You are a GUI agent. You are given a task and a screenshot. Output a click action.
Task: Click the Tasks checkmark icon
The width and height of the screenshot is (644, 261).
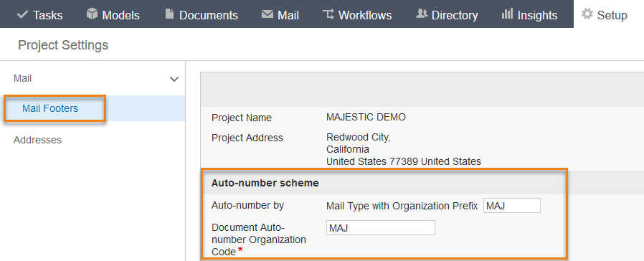[22, 15]
